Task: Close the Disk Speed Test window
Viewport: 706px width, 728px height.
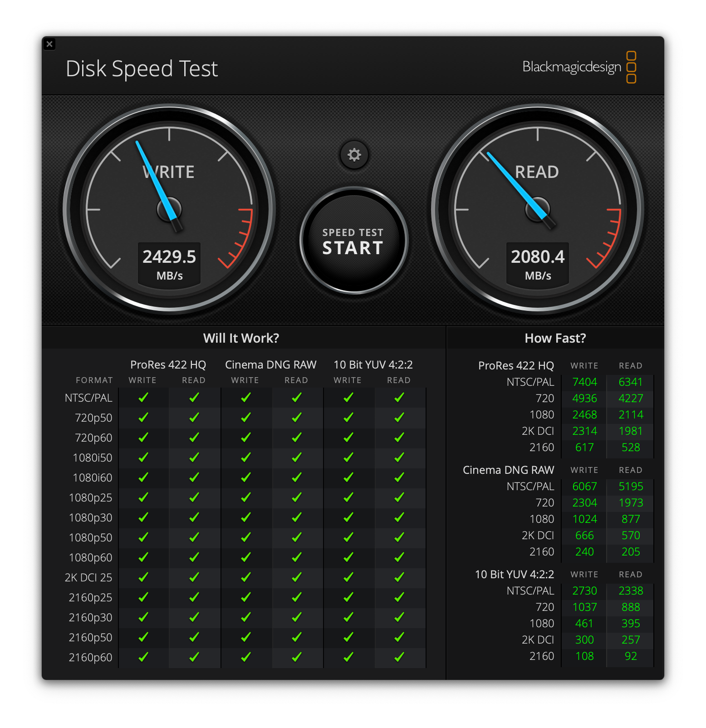Action: tap(49, 44)
